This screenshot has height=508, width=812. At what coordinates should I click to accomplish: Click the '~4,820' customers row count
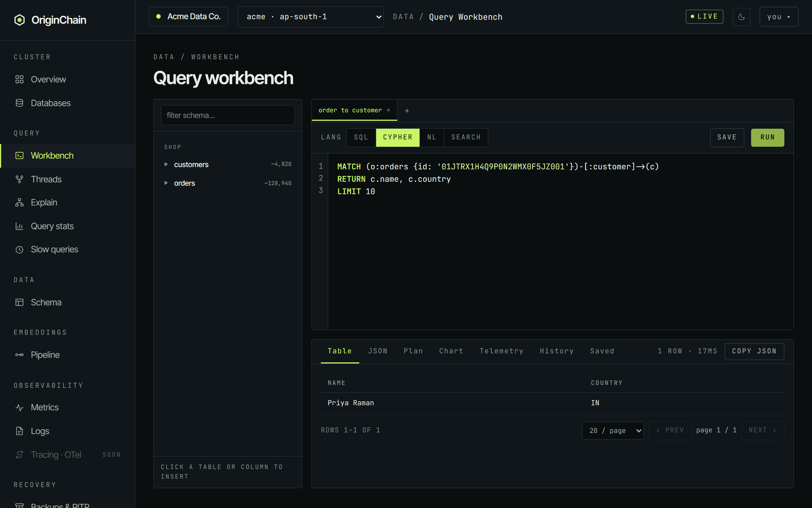[x=281, y=164]
